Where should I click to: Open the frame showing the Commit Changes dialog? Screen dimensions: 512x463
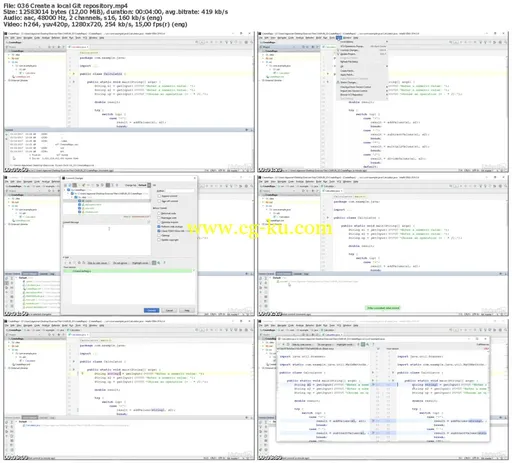129,246
